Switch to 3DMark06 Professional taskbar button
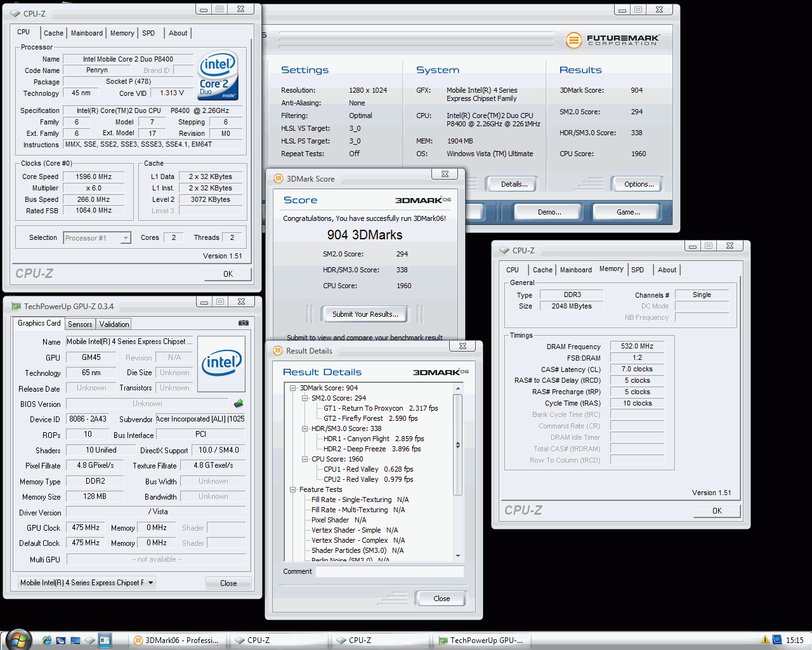Screen dimensions: 812x650 tap(179, 640)
